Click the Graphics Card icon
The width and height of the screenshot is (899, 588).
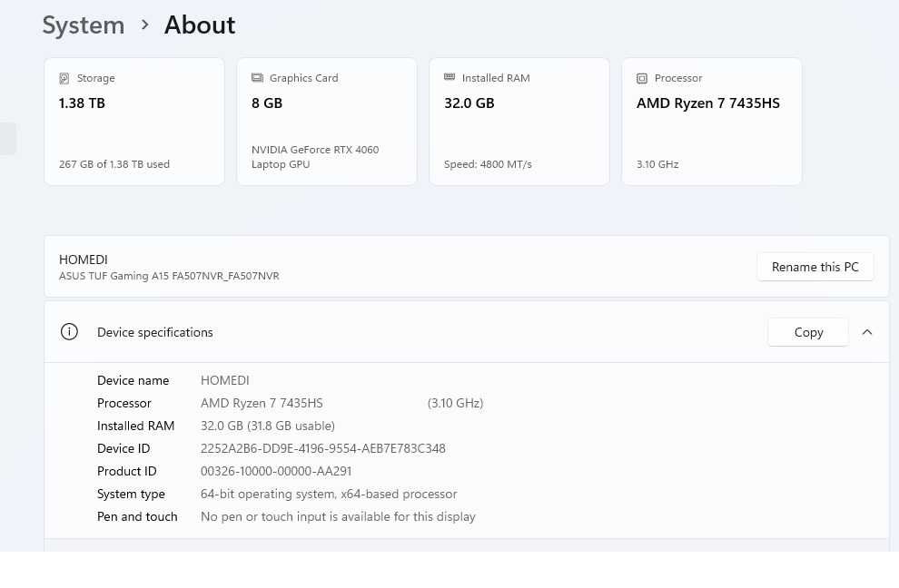click(257, 78)
